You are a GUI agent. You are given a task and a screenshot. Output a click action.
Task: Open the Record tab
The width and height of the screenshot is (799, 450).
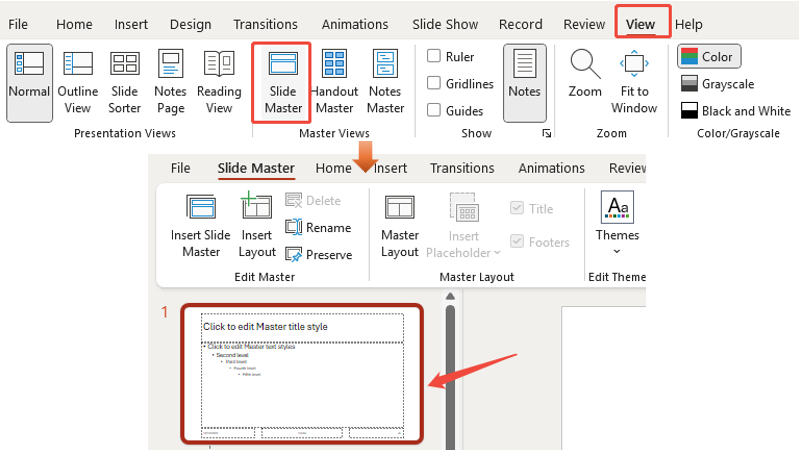point(520,24)
